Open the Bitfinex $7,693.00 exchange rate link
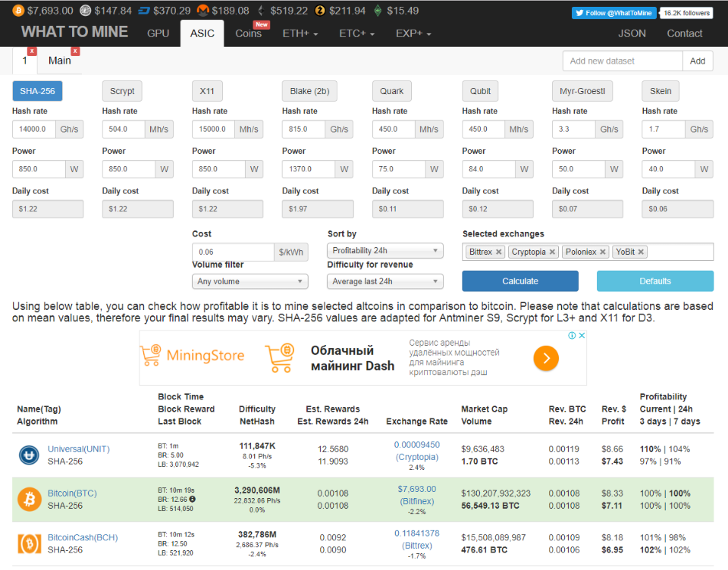Image resolution: width=728 pixels, height=570 pixels. coord(417,495)
